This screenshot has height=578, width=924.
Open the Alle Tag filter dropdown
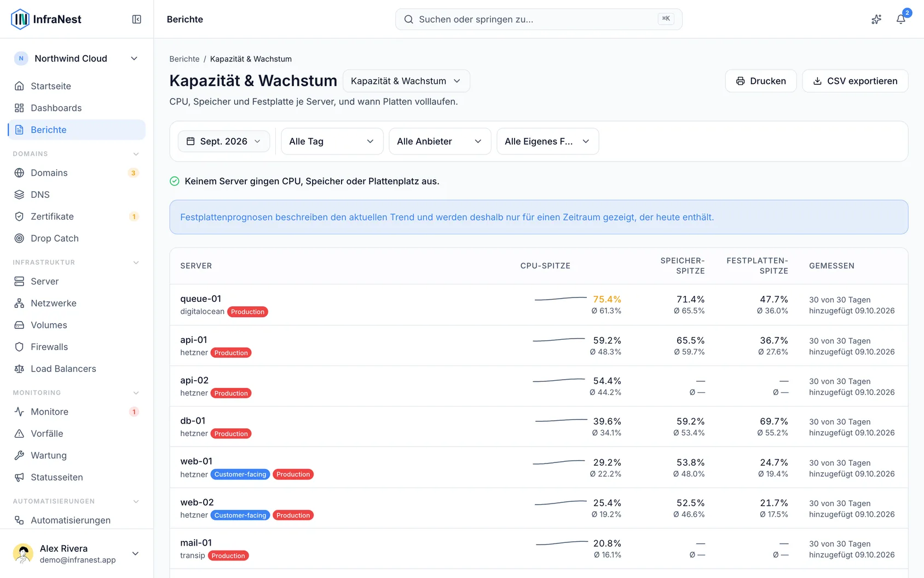[x=332, y=141]
